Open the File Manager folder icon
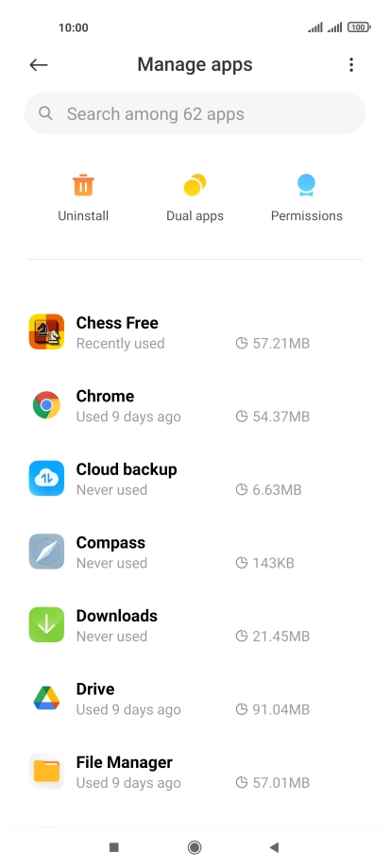390x868 pixels. 46,771
